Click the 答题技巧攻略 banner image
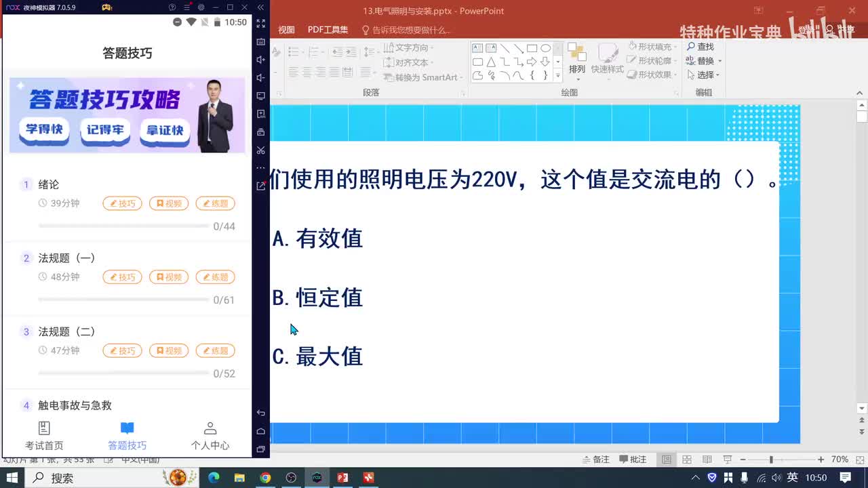 127,115
